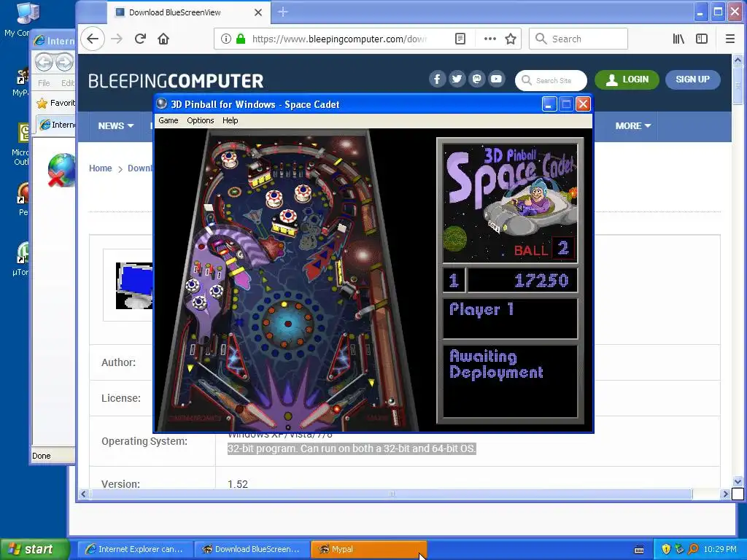Open BleepingComputer YouTube icon
Screen dimensions: 747x560
click(496, 79)
